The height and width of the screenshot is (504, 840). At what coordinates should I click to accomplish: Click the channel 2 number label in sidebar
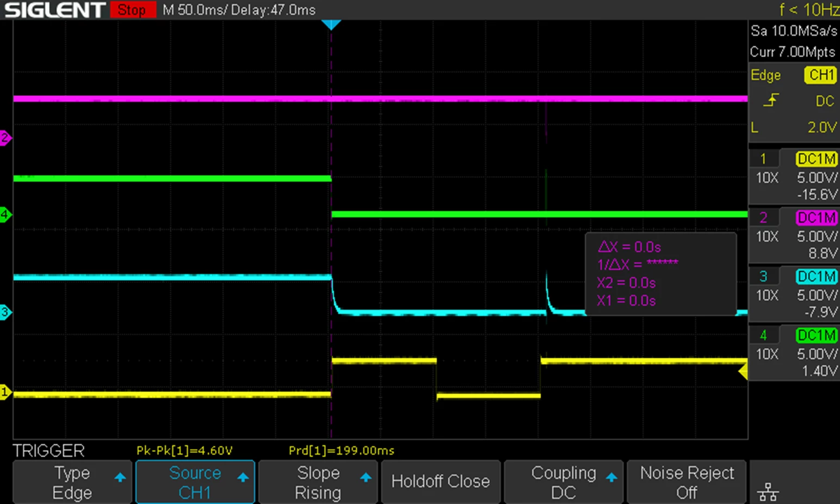[763, 217]
